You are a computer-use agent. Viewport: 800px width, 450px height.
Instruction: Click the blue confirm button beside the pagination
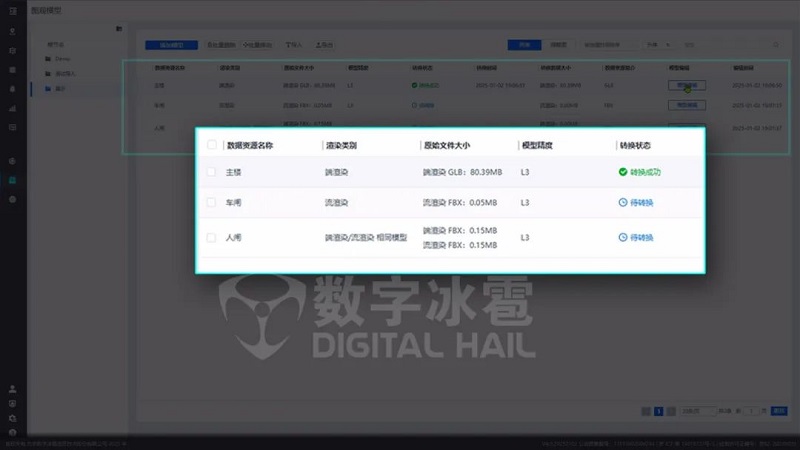click(779, 411)
